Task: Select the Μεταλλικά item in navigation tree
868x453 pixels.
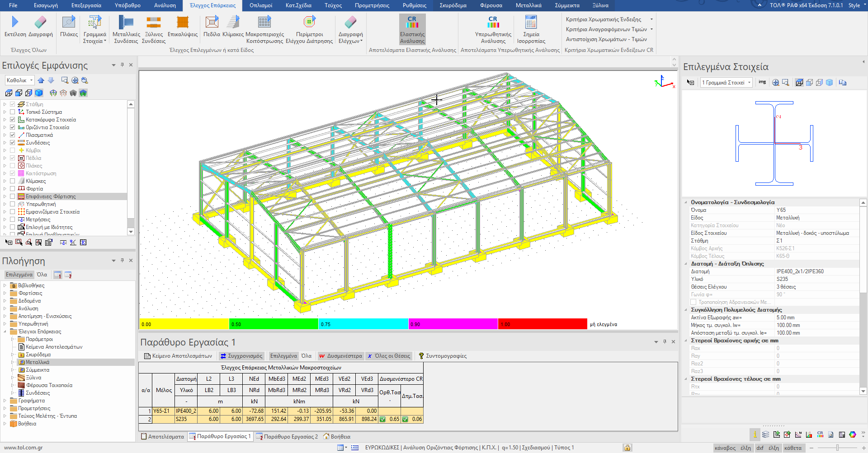Action: pyautogui.click(x=38, y=362)
